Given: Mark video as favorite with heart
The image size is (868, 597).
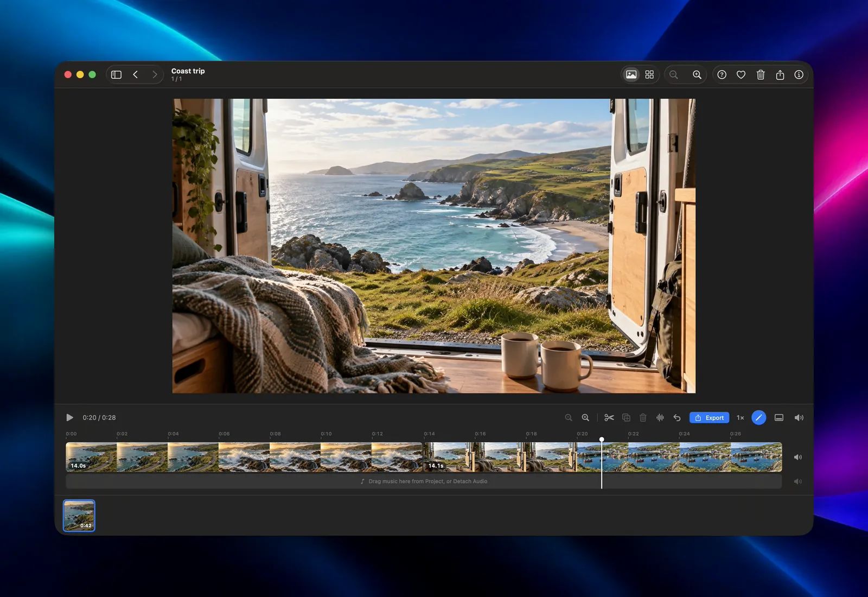Looking at the screenshot, I should [741, 75].
